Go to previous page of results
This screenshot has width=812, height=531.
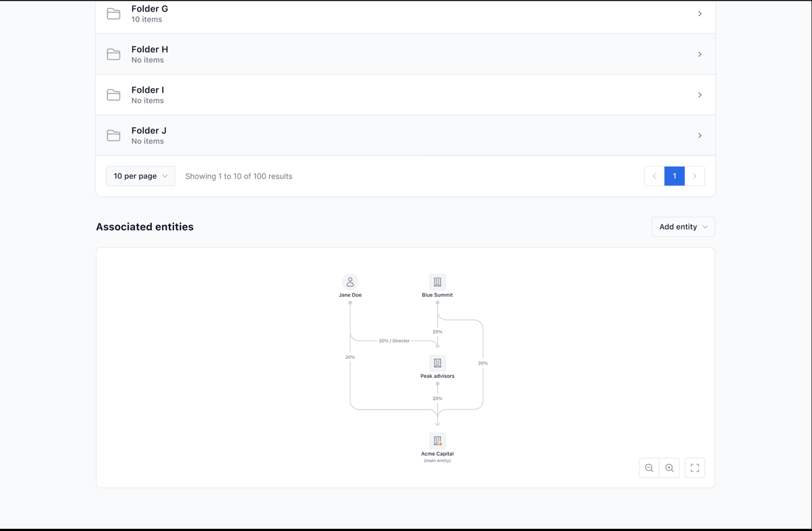click(x=654, y=176)
